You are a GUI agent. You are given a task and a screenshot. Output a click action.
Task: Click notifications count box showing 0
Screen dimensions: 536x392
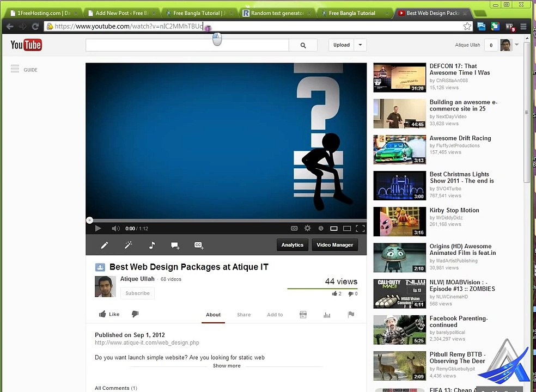(x=491, y=45)
